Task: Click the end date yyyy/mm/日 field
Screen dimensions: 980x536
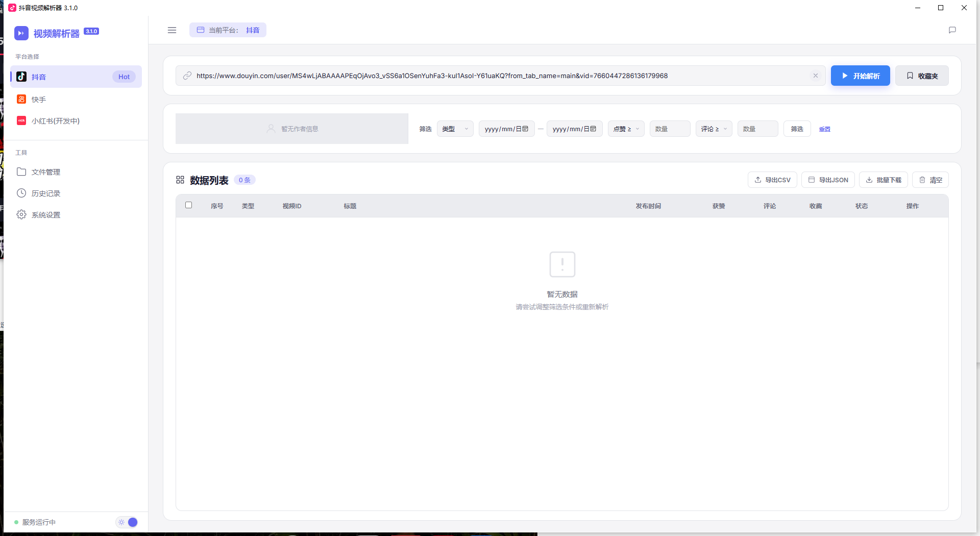Action: click(x=574, y=129)
